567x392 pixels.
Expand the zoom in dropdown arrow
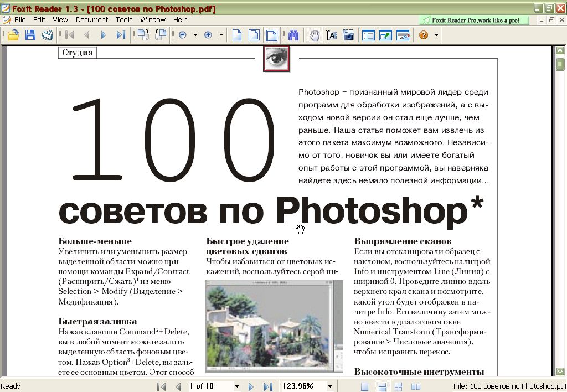pyautogui.click(x=221, y=35)
